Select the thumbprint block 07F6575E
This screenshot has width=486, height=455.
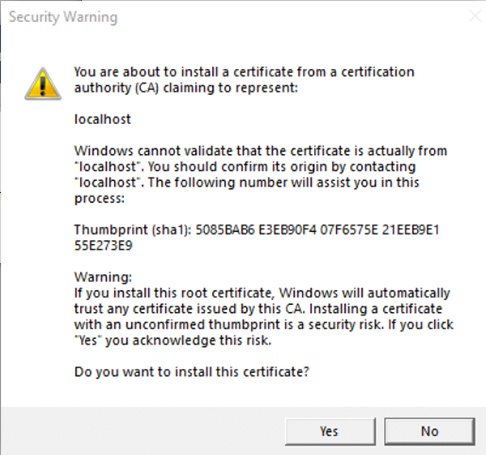tap(349, 230)
